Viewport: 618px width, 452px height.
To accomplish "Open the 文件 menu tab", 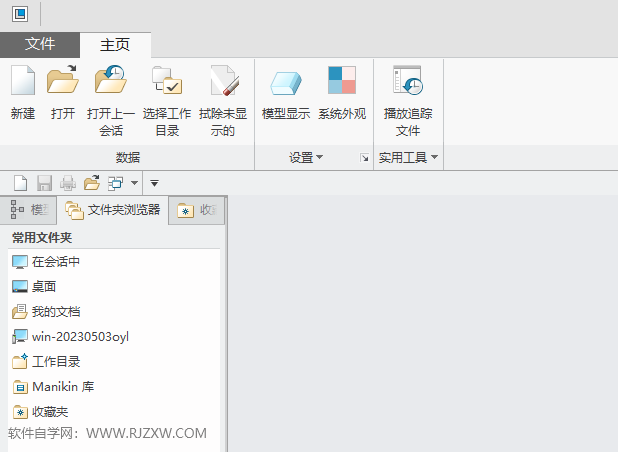I will (40, 45).
